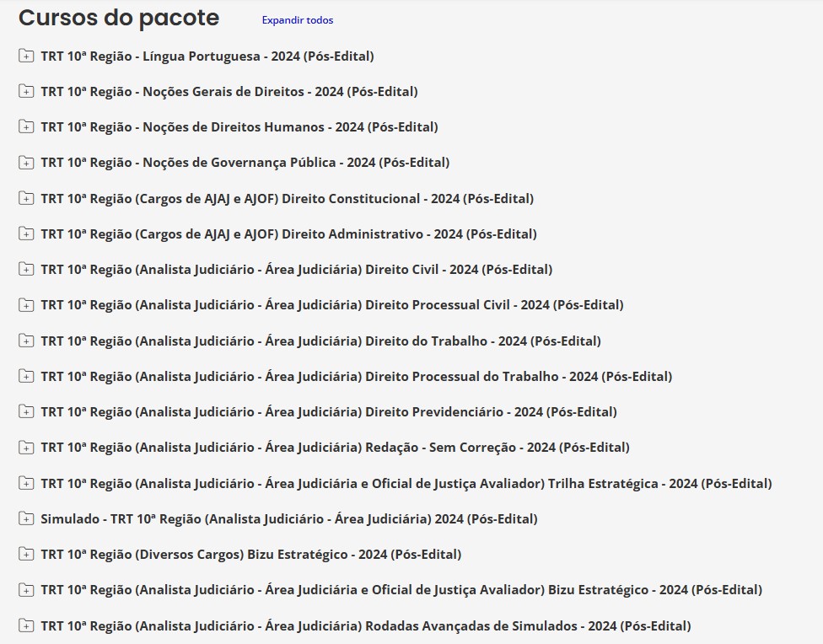
Task: Click the Trilha Estratégica folder-plus icon
Action: [25, 483]
